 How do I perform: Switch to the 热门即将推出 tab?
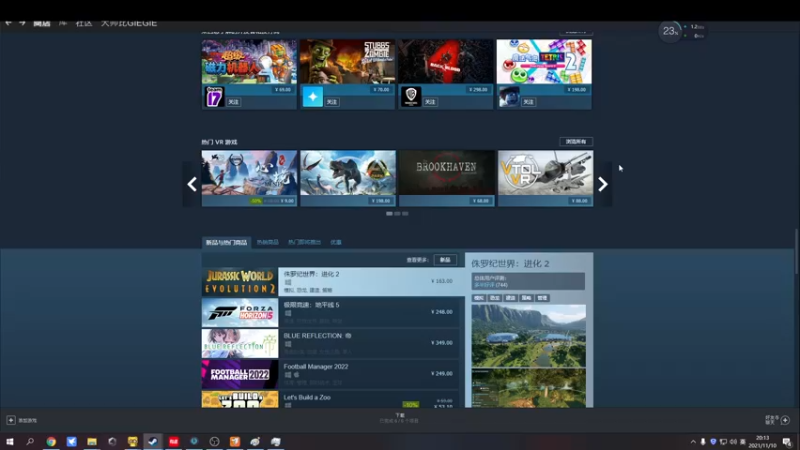(x=304, y=242)
